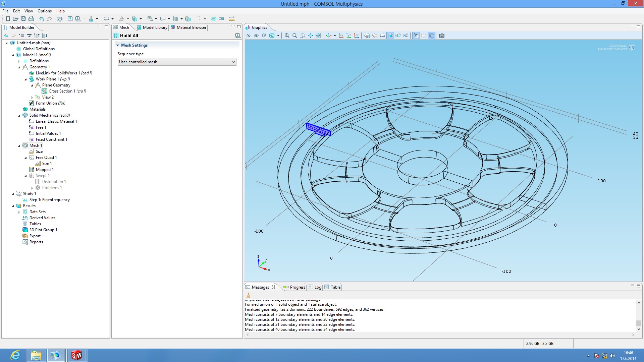This screenshot has width=644, height=362.
Task: Click the back arrow in Model Builder
Action: (x=6, y=36)
